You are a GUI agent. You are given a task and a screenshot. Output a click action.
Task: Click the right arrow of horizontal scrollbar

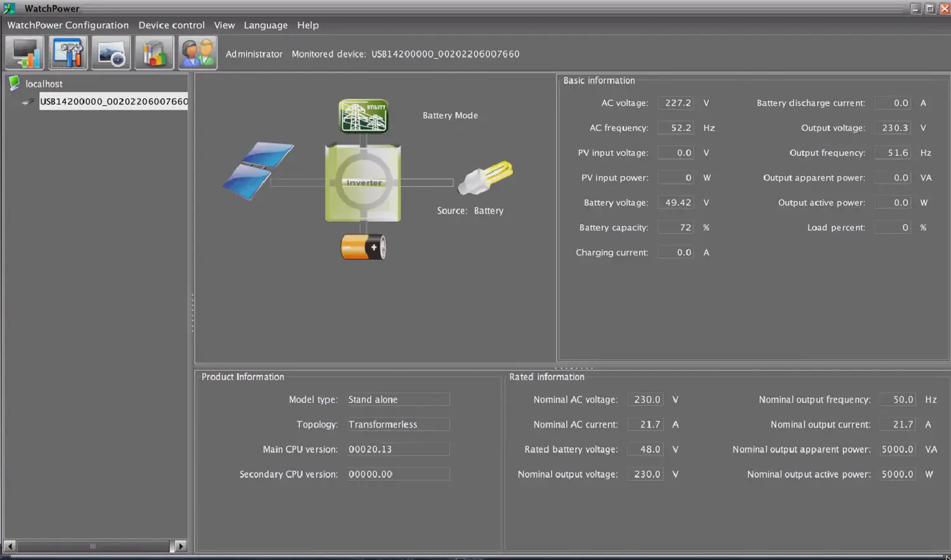[x=181, y=545]
